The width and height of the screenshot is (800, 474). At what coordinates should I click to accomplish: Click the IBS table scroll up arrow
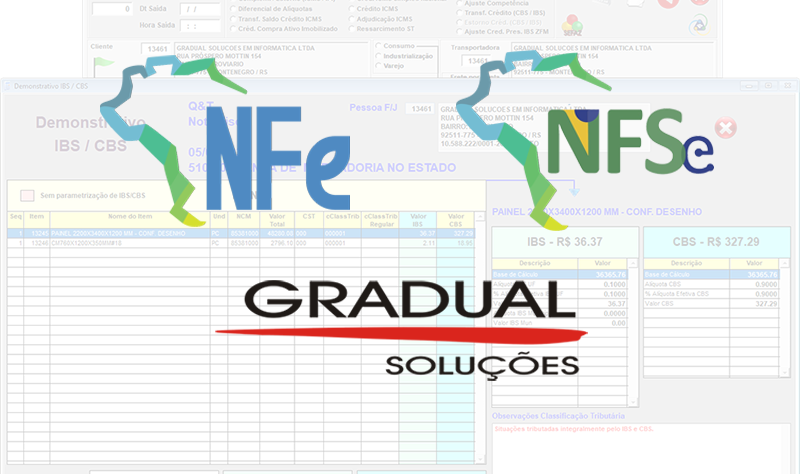(633, 263)
